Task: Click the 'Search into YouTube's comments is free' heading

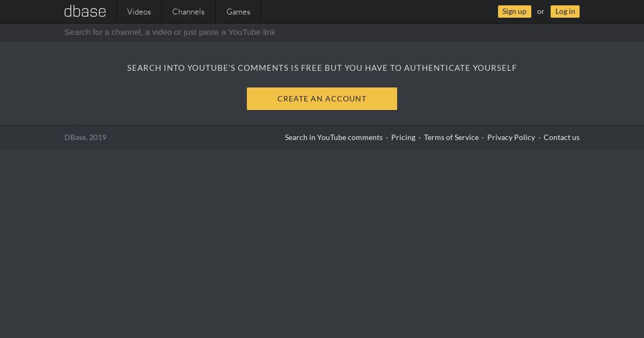Action: coord(322,68)
